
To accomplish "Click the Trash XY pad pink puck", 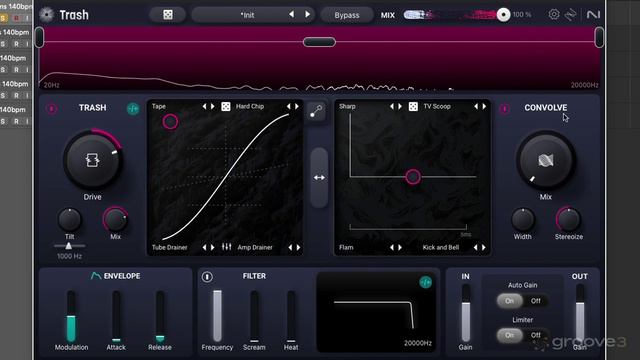I will tap(170, 122).
